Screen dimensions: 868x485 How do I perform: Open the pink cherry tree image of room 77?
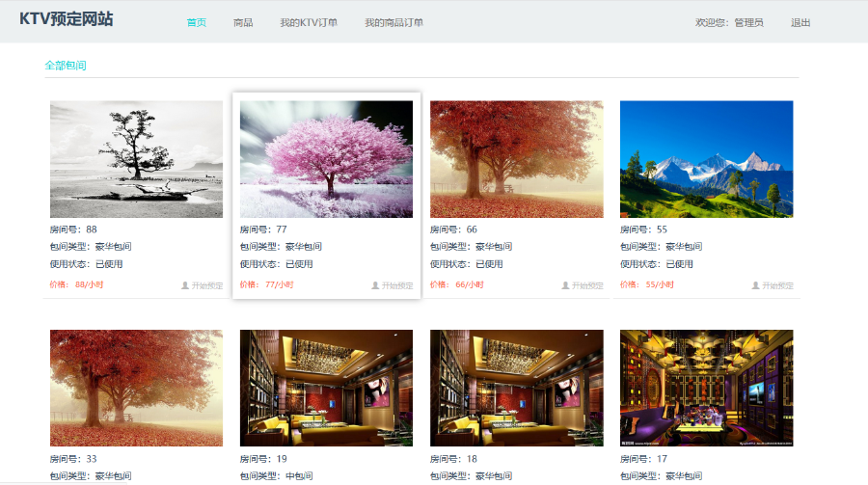326,159
